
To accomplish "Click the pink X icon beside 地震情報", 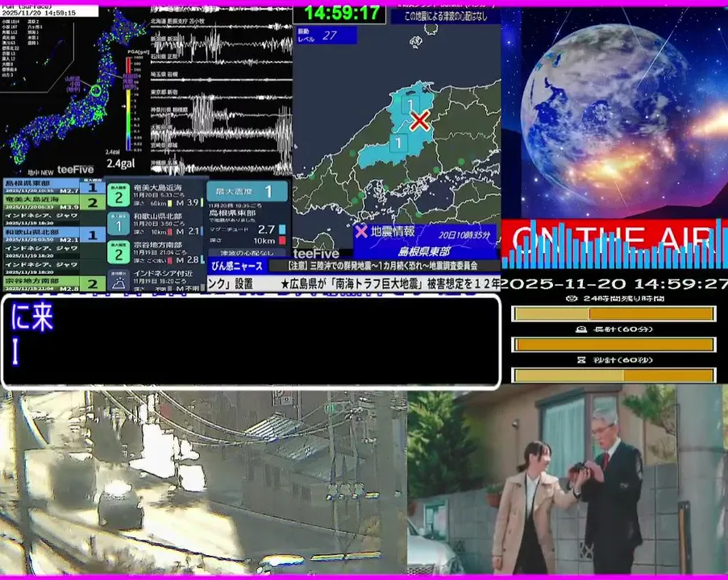I will pos(360,231).
